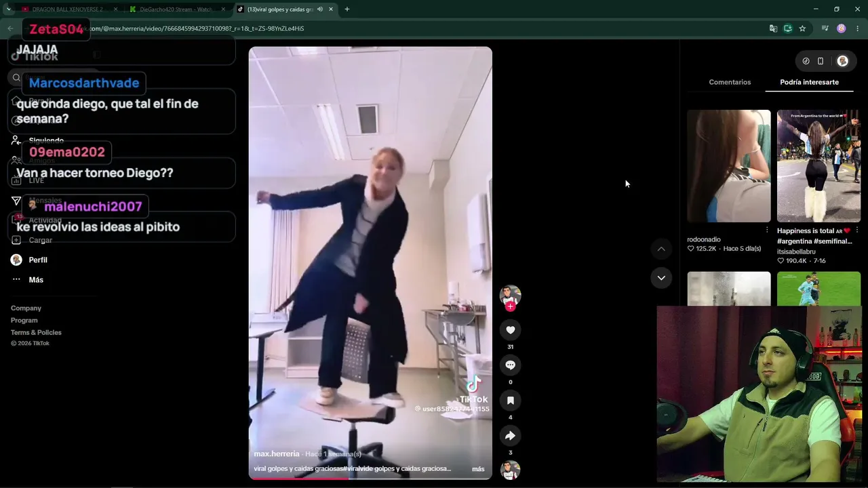Open the tab search chevron
This screenshot has width=868, height=488.
[x=8, y=9]
